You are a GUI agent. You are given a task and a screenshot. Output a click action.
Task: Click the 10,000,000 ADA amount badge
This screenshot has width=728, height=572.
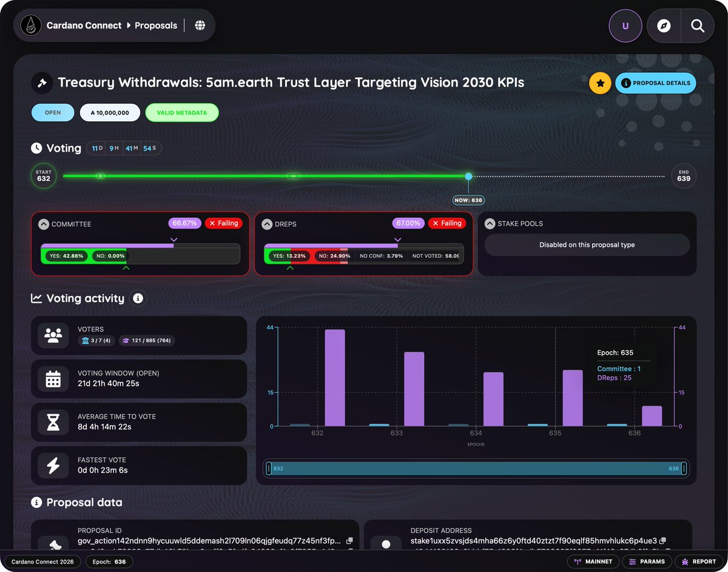[110, 113]
